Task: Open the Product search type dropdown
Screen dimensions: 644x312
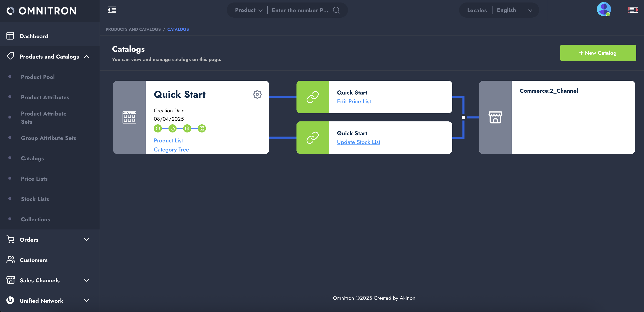Action: click(248, 10)
